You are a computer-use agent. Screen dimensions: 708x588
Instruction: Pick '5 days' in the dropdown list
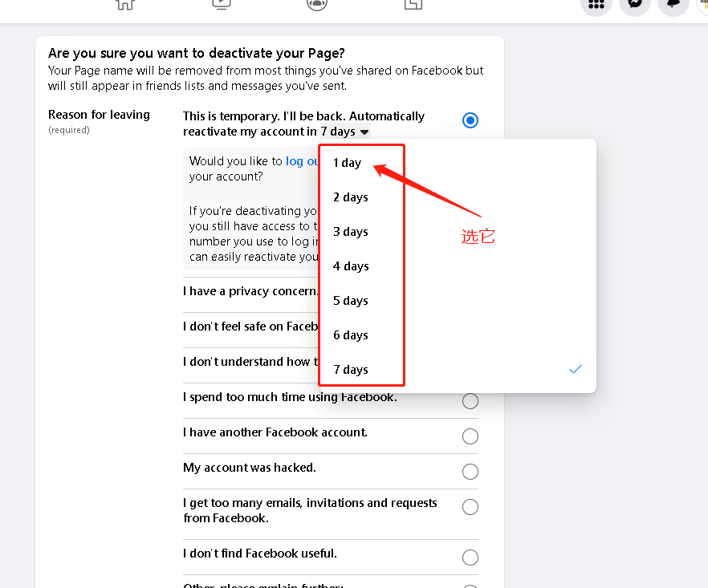coord(351,301)
